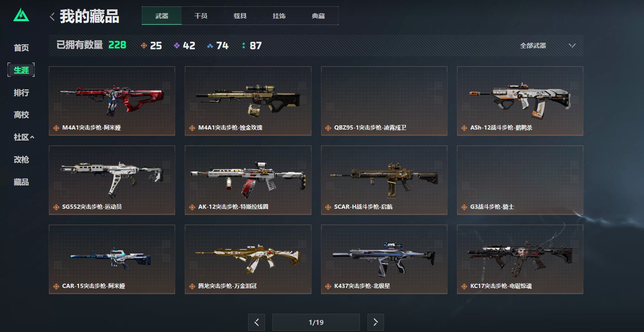Screen dimensions: 644x332
Task: Expand the 社区 sidebar menu
Action: coord(24,137)
